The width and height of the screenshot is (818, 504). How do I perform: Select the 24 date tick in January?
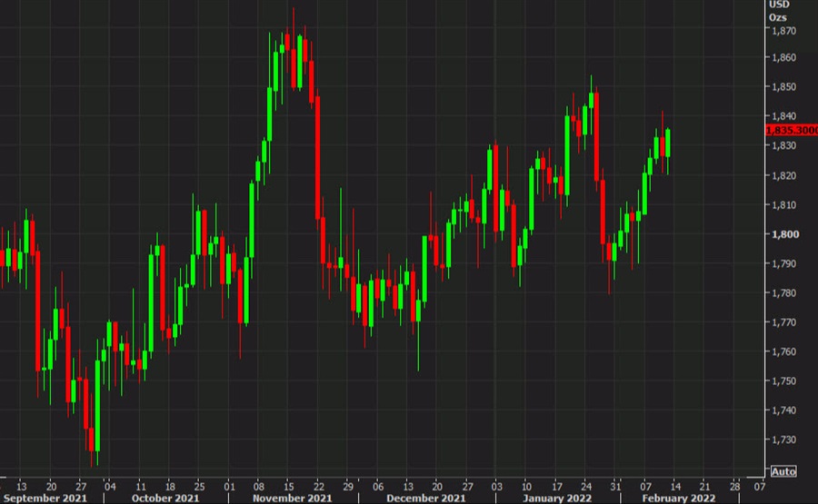coord(586,487)
